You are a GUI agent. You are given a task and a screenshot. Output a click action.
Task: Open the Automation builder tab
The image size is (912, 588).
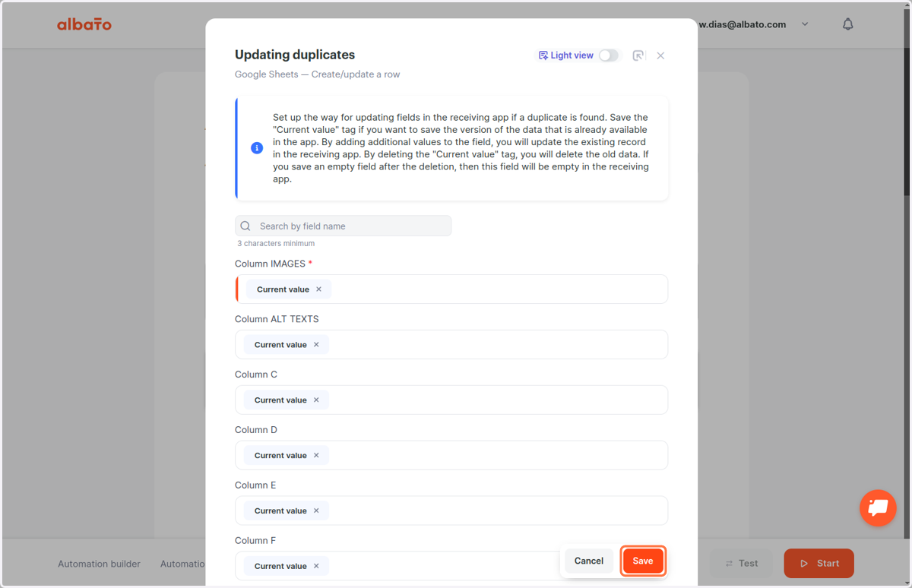tap(99, 564)
